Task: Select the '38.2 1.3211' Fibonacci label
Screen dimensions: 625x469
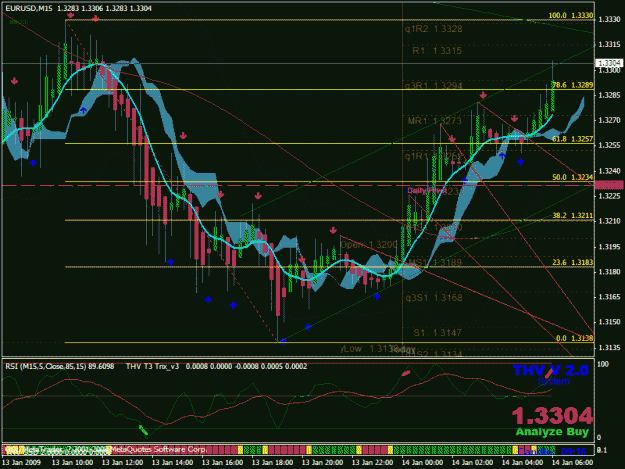Action: point(573,216)
